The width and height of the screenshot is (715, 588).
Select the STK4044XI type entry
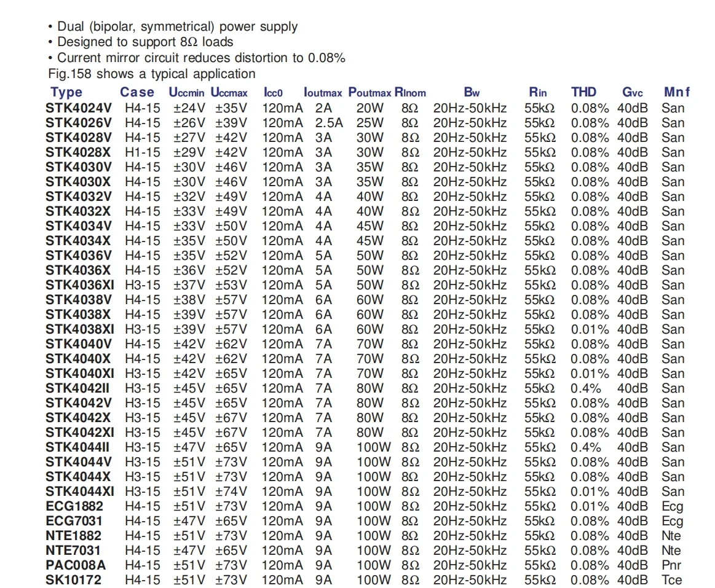point(80,492)
